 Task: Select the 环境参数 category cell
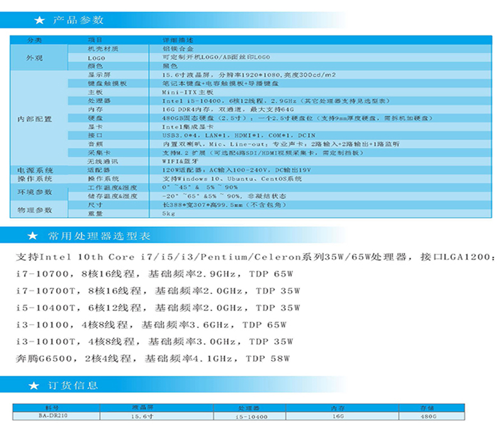pos(34,192)
